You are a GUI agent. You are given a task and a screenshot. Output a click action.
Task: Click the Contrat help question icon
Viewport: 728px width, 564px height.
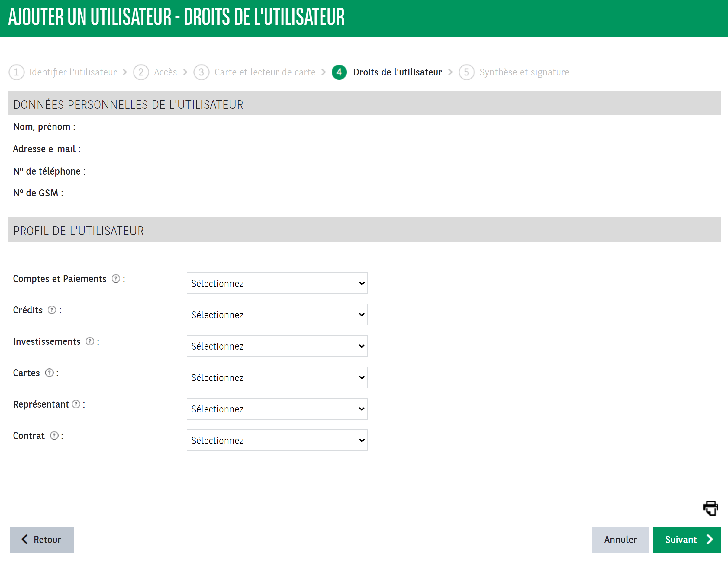(54, 435)
